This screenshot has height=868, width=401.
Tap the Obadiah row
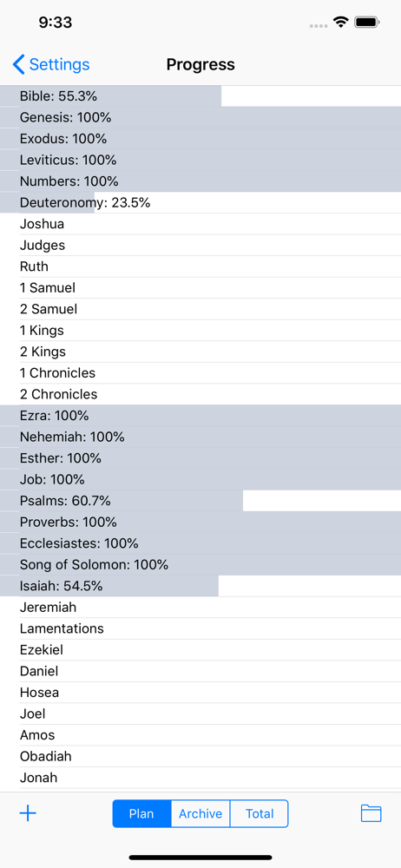point(200,756)
